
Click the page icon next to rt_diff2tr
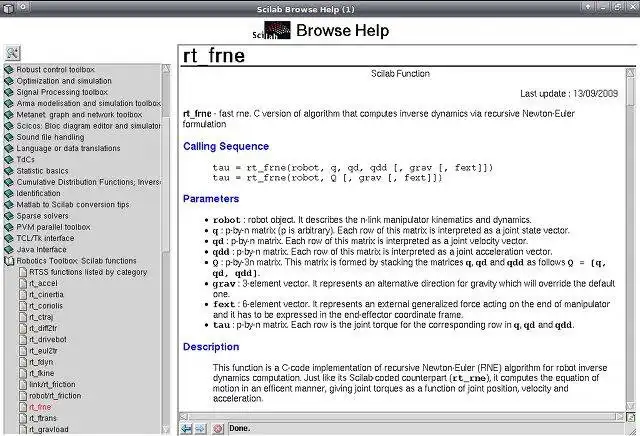coord(23,328)
